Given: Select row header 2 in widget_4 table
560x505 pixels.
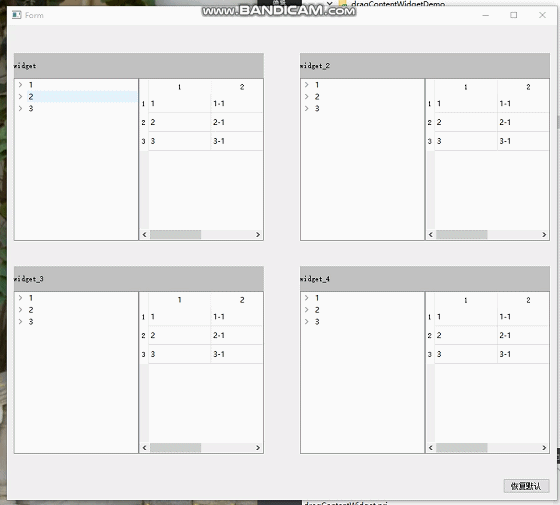Looking at the screenshot, I should (430, 335).
